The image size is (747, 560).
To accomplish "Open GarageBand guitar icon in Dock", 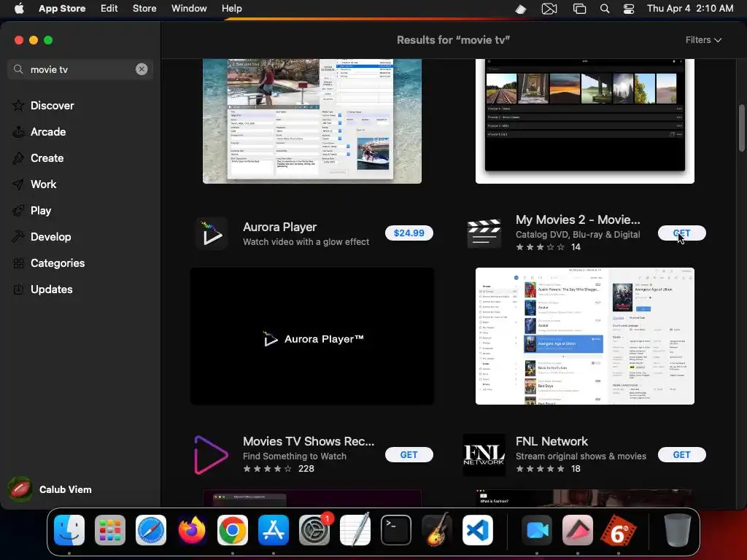I will 437,530.
